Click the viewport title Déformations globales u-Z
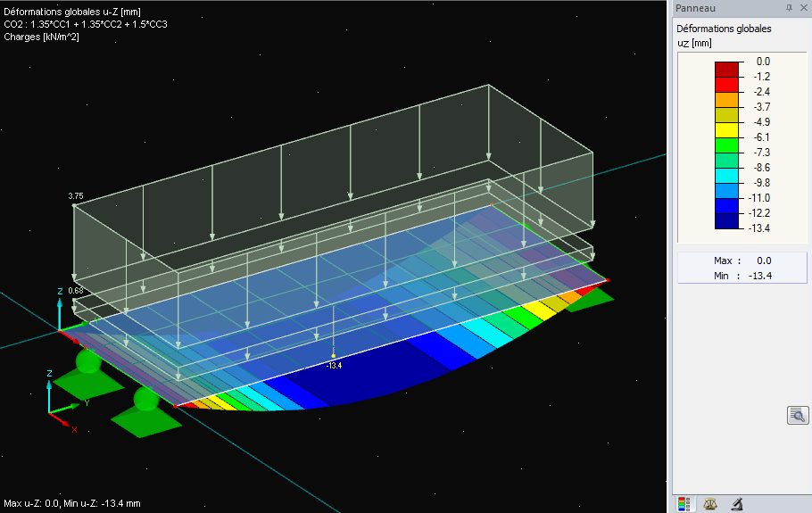Viewport: 812px width, 513px height. (x=72, y=12)
